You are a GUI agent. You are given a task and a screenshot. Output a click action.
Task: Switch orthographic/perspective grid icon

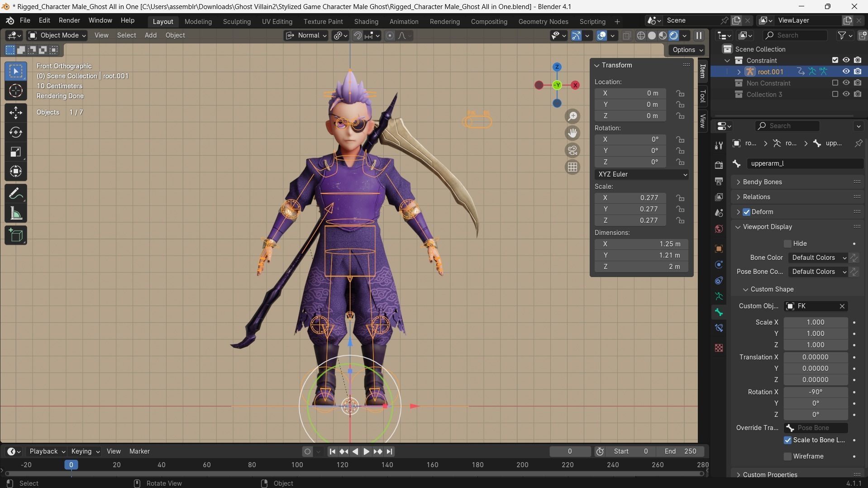[572, 167]
